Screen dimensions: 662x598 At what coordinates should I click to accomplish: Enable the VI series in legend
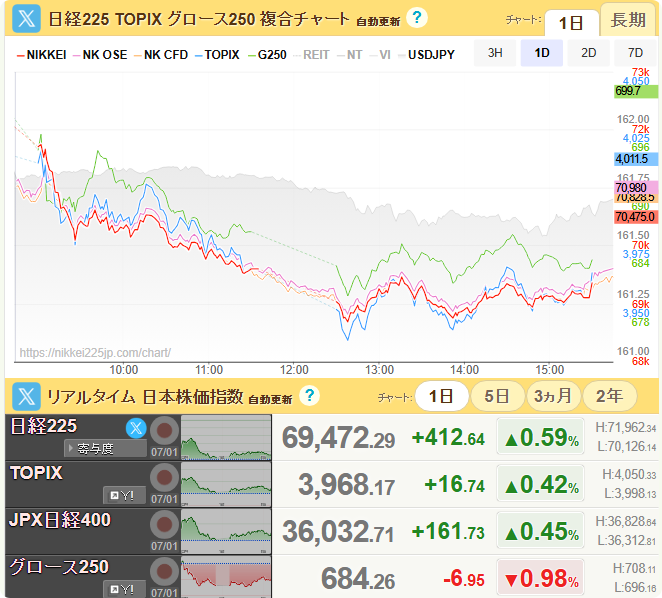click(x=380, y=55)
